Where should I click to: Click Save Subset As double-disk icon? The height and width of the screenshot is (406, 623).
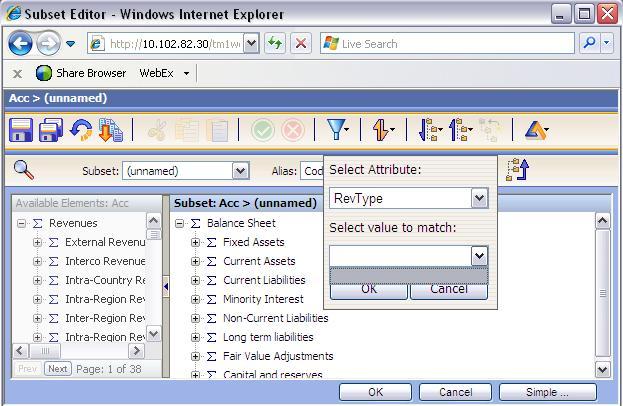click(x=50, y=130)
